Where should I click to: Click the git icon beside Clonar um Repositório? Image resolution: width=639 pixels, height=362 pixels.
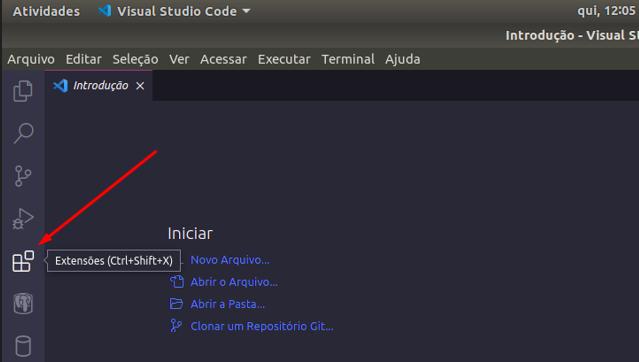click(x=176, y=326)
